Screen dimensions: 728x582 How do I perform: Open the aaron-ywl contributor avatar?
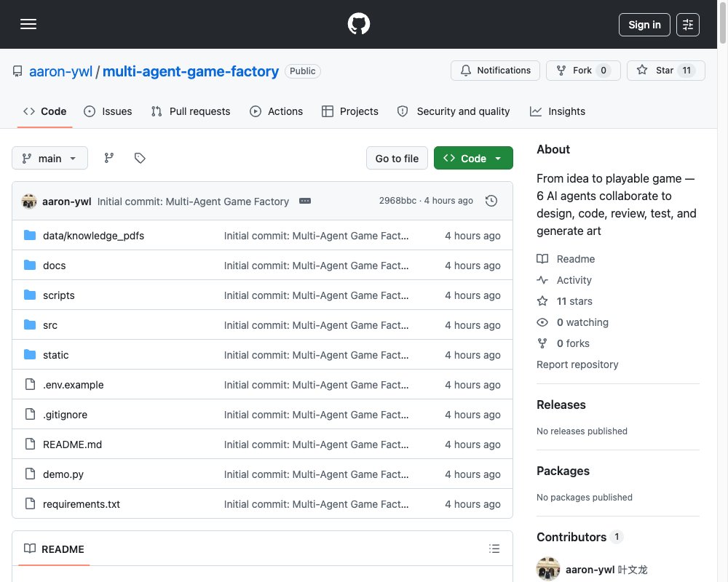point(548,569)
